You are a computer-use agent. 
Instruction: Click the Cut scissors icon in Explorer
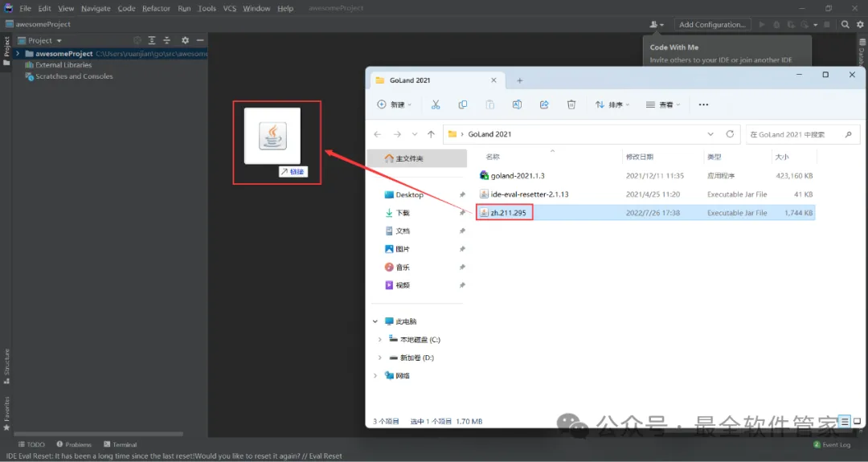point(436,104)
